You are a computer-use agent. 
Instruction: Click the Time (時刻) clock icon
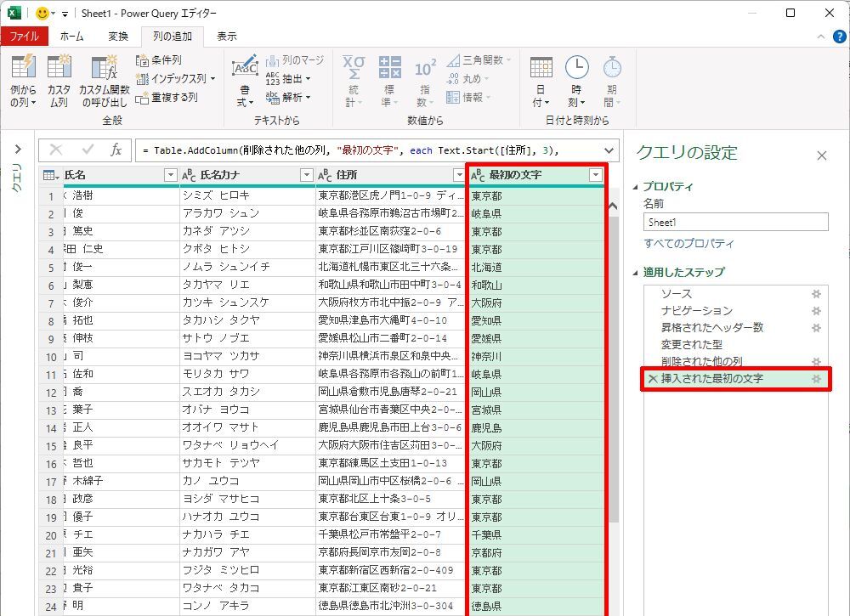coord(576,68)
